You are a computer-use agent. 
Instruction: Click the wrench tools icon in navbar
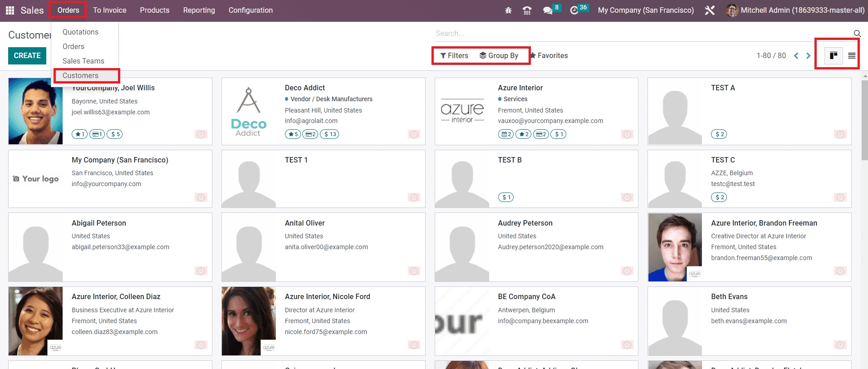click(x=710, y=10)
